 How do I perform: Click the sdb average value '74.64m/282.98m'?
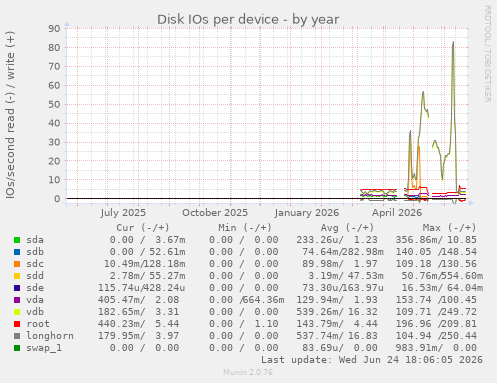pos(343,252)
